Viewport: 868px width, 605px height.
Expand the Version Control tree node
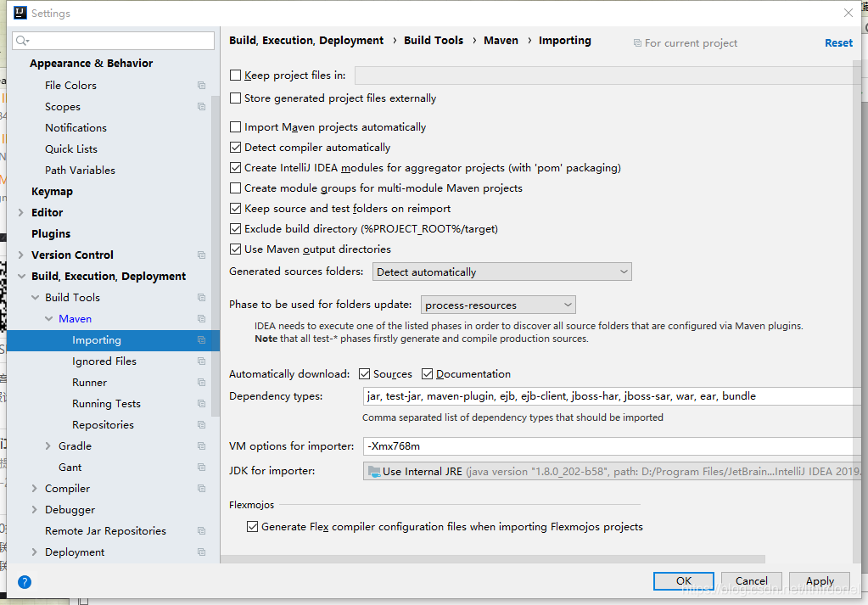tap(21, 255)
